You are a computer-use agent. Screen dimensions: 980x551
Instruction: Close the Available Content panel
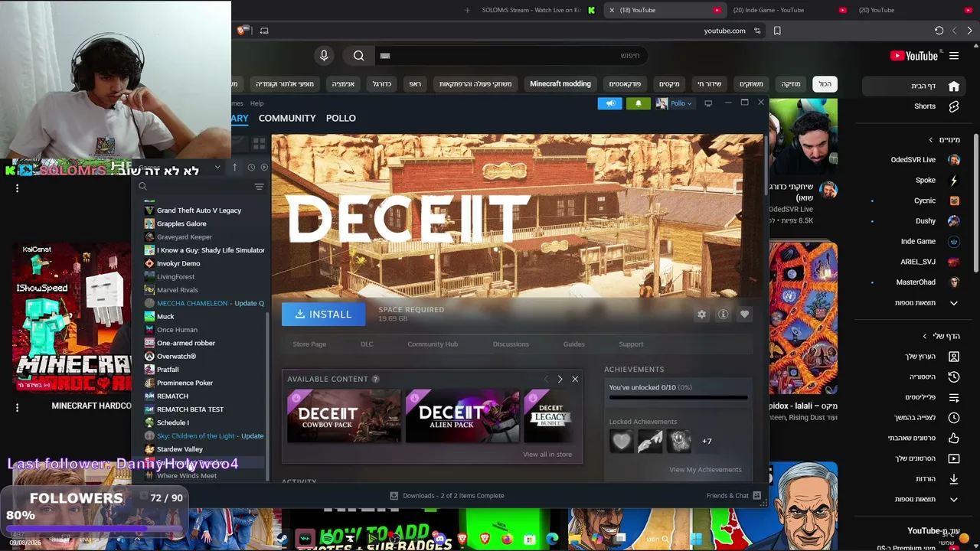575,379
